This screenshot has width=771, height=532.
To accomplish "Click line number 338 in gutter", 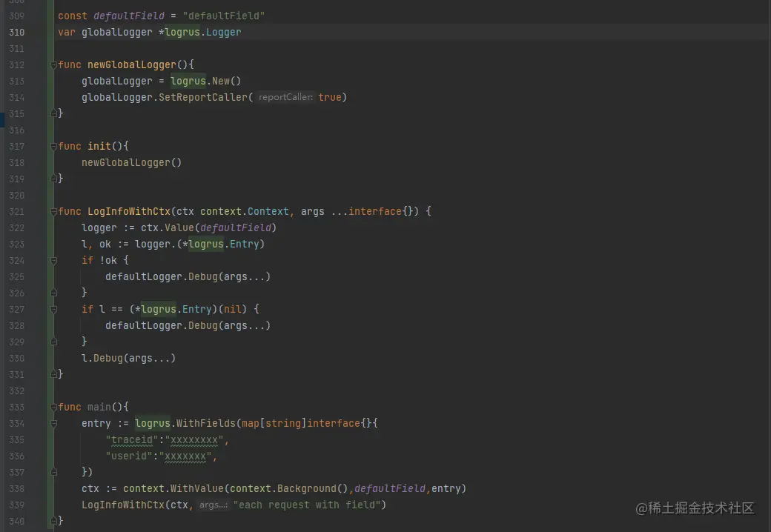I will (17, 489).
